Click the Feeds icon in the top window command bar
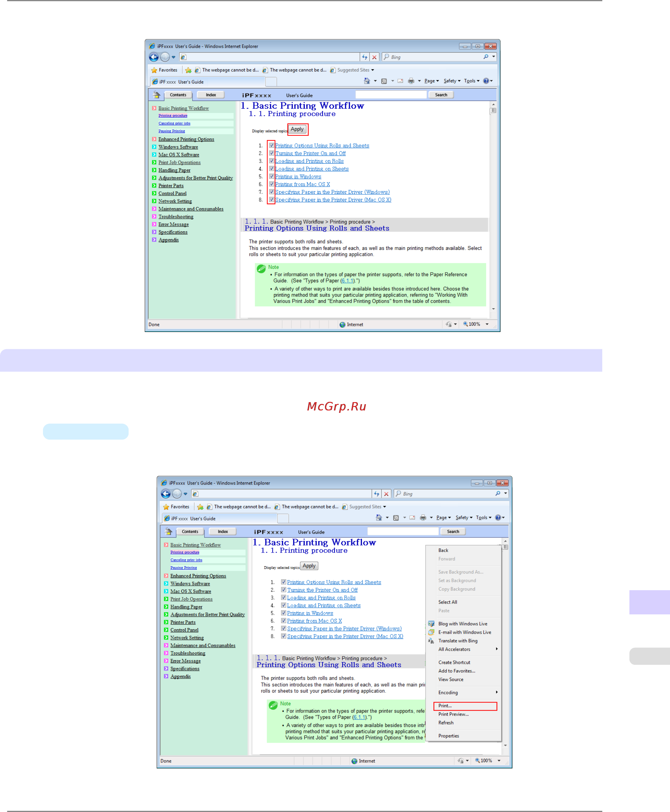The image size is (670, 812). tap(384, 81)
